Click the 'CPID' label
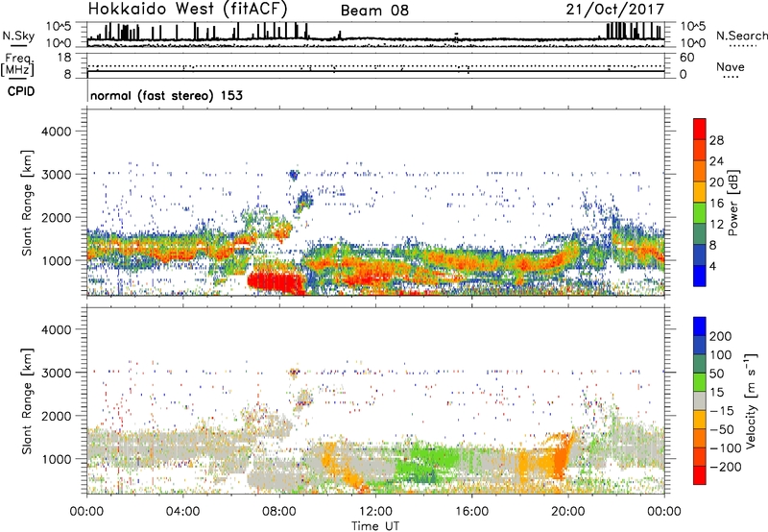 coord(21,91)
